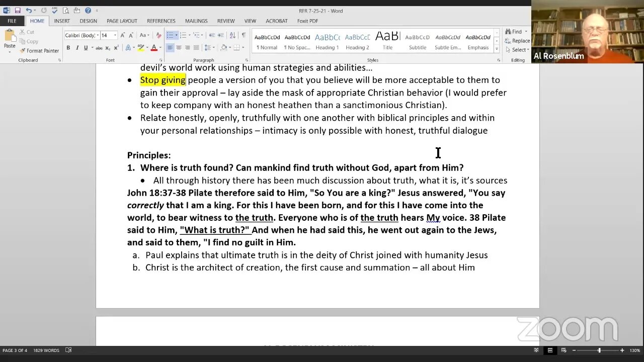The height and width of the screenshot is (362, 644).
Task: Apply the Emphasis style
Action: (x=478, y=41)
